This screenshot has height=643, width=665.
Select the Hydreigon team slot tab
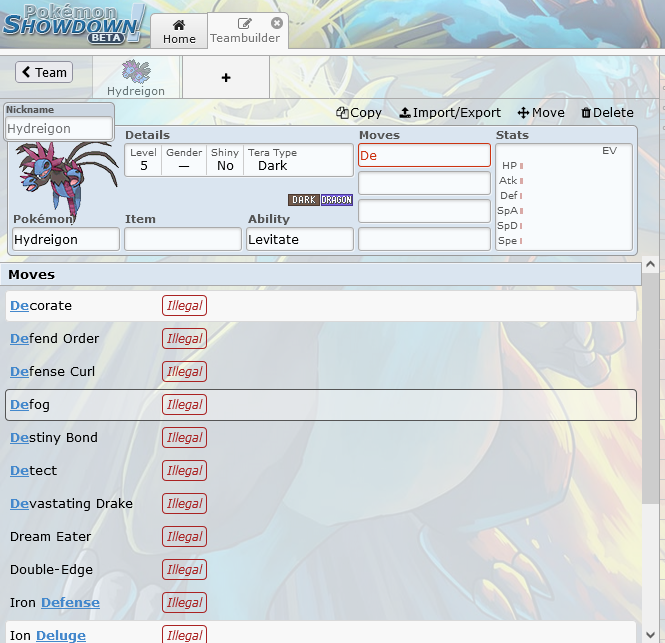[136, 78]
